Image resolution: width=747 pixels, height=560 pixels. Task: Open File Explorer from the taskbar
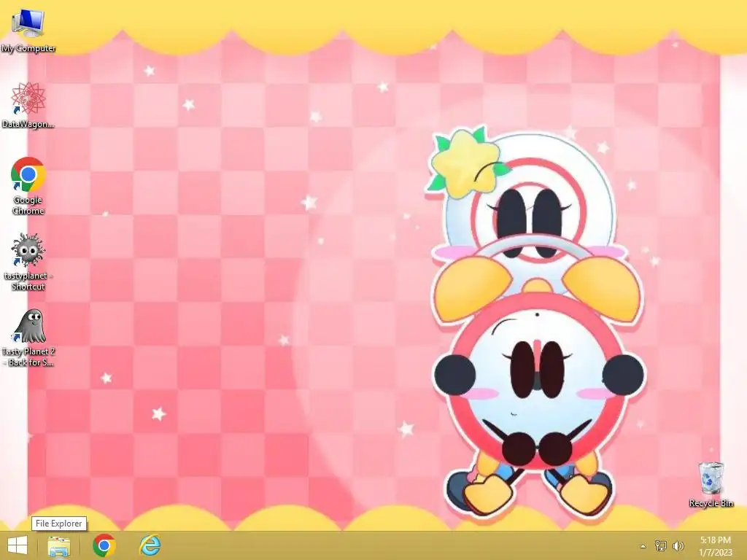(59, 545)
